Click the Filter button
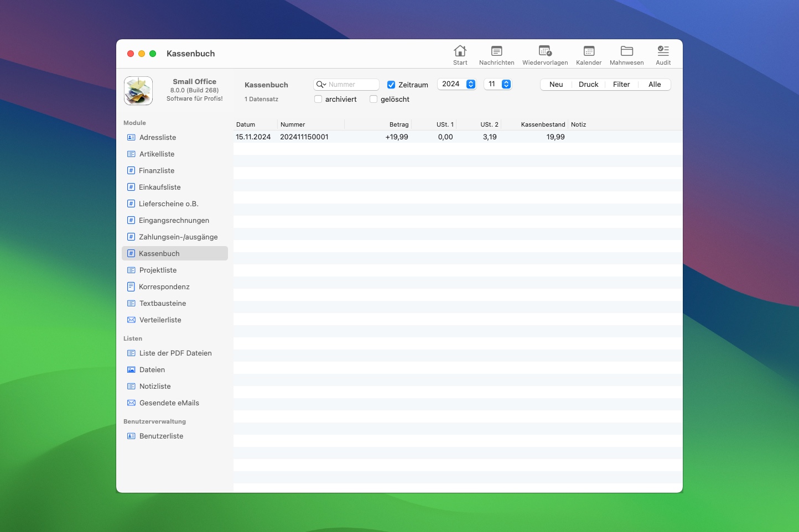 point(621,85)
